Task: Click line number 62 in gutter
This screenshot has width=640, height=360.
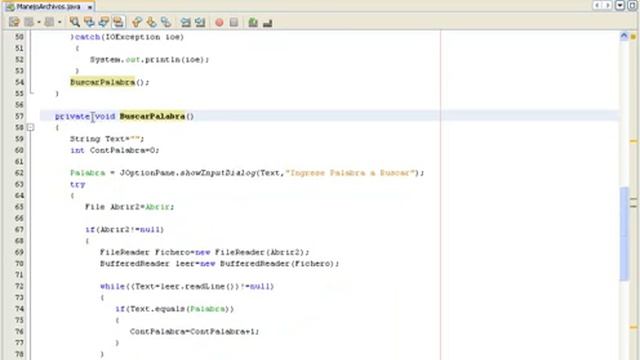Action: (x=19, y=173)
